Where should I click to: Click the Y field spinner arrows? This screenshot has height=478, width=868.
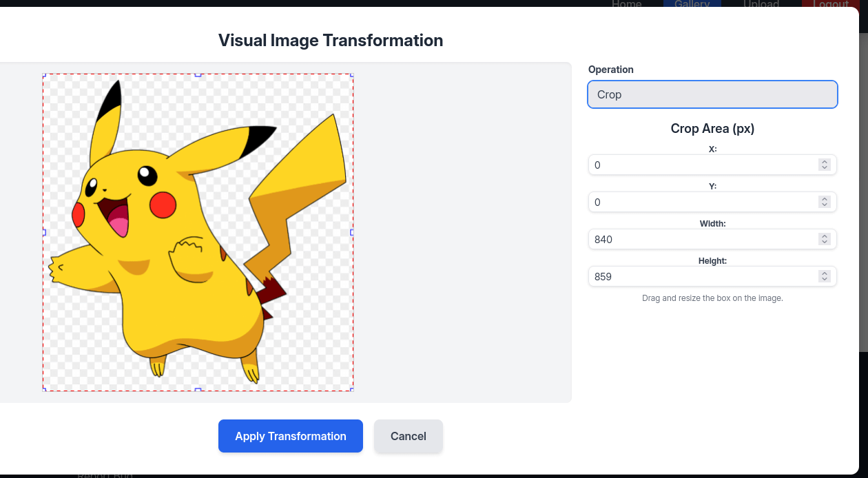[x=824, y=202]
